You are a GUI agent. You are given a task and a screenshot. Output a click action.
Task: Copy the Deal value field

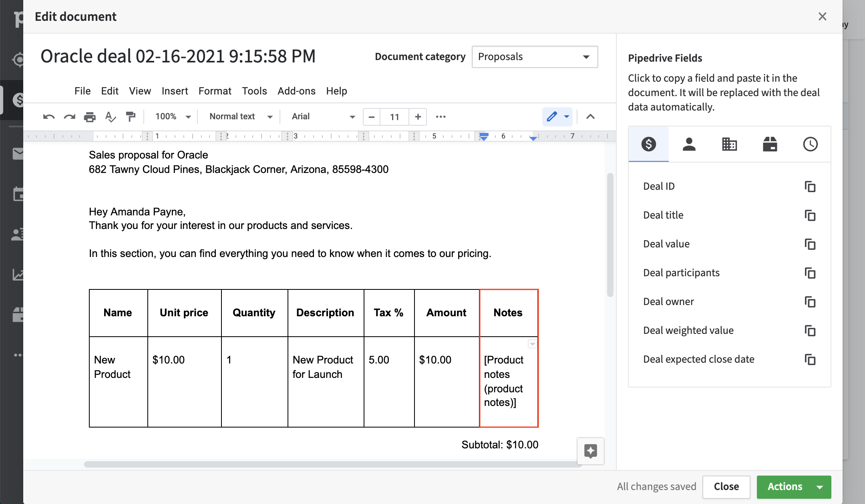pyautogui.click(x=810, y=244)
